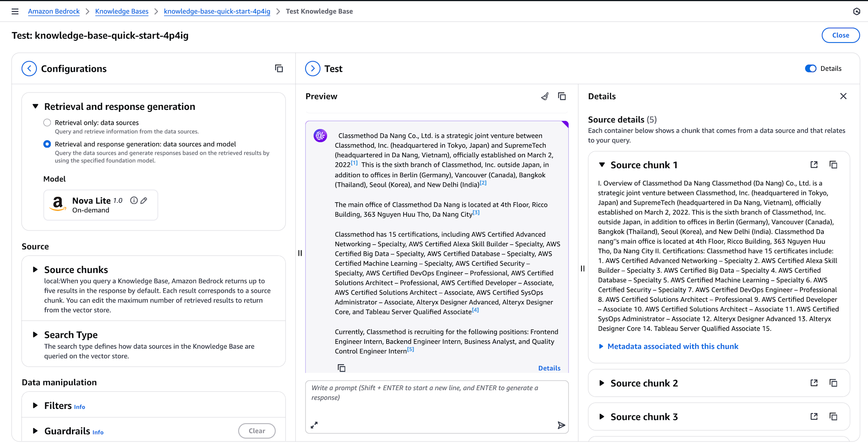868x448 pixels.
Task: Expand the Guardrails section
Action: click(x=36, y=431)
